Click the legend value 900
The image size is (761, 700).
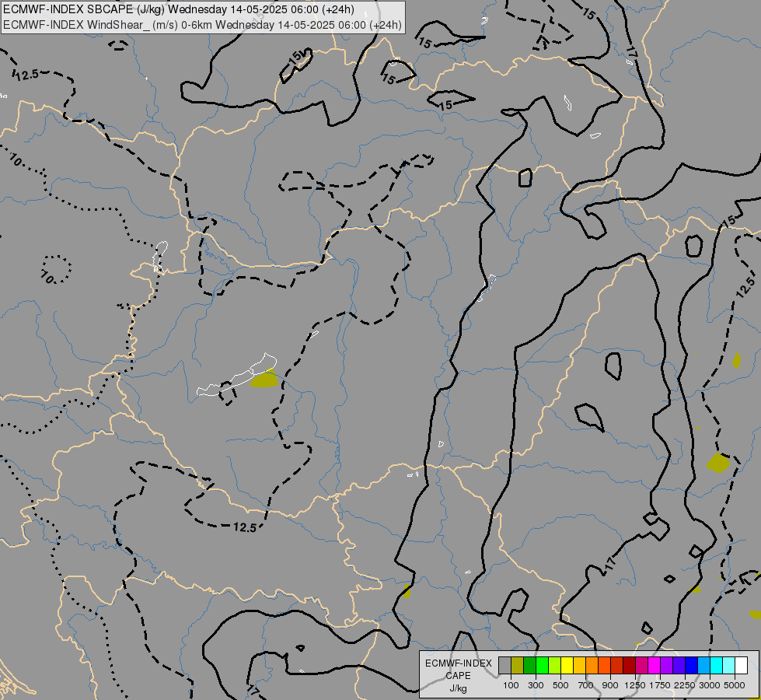click(610, 685)
